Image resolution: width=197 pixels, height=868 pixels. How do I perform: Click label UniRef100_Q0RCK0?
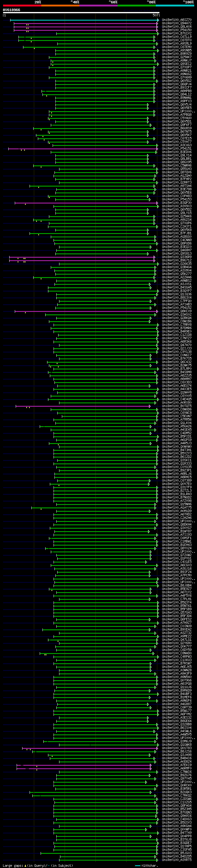coord(176,786)
